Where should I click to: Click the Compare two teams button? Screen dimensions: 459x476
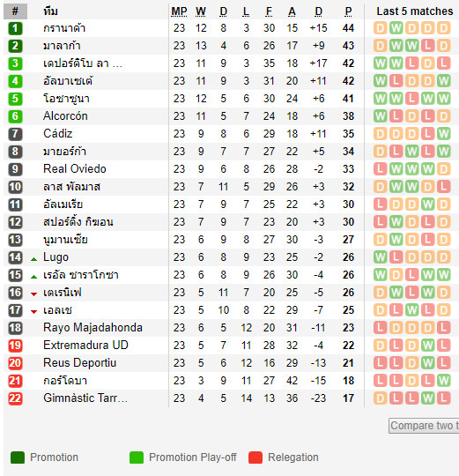point(424,426)
